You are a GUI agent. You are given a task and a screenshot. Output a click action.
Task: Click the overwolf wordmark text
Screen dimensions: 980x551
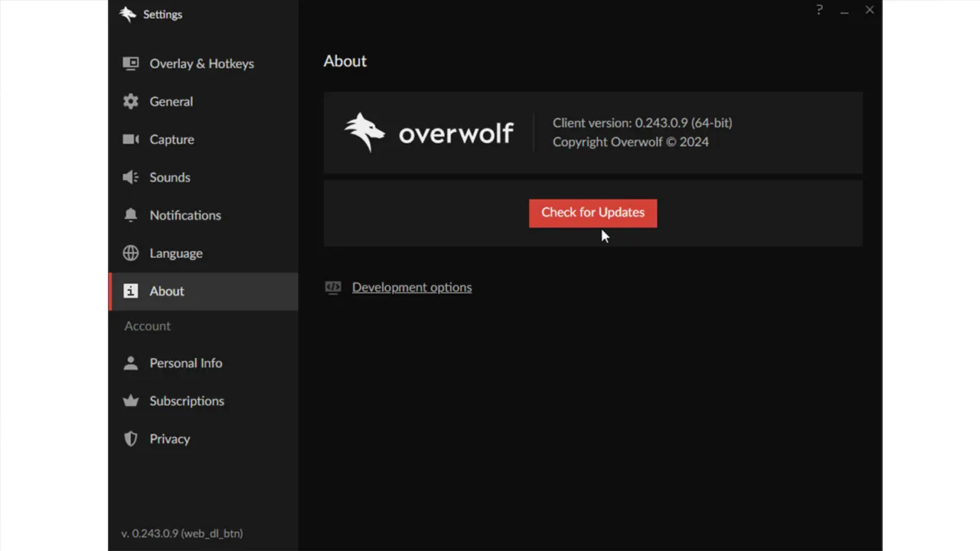pyautogui.click(x=456, y=134)
